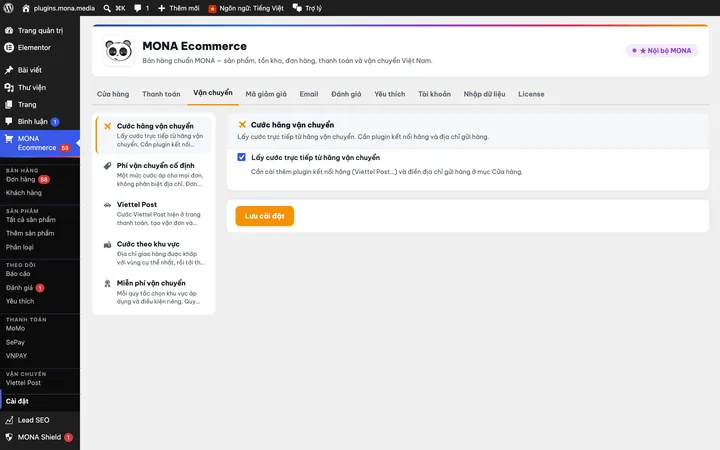Click the MONA Shield icon
This screenshot has width=720, height=450.
9,437
